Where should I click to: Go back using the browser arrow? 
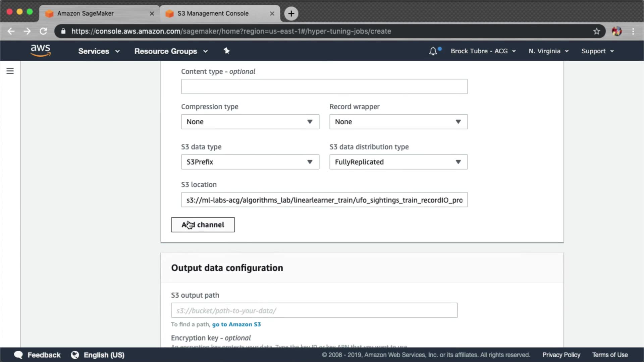coord(11,31)
